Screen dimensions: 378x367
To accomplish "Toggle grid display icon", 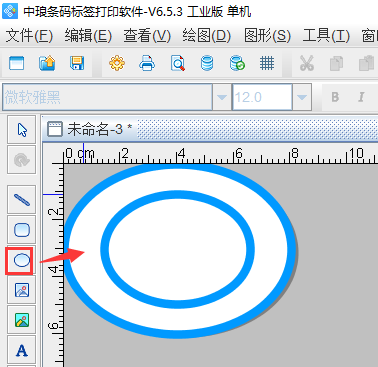I will click(x=267, y=63).
